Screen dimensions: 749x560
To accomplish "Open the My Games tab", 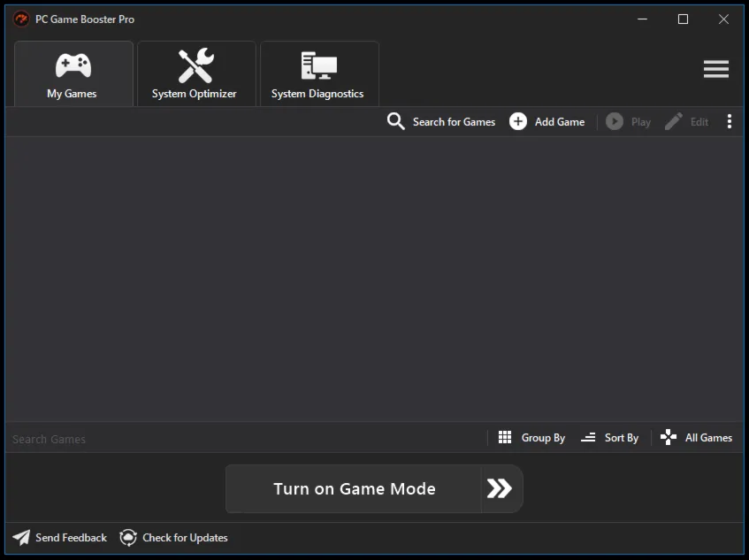I will coord(73,73).
